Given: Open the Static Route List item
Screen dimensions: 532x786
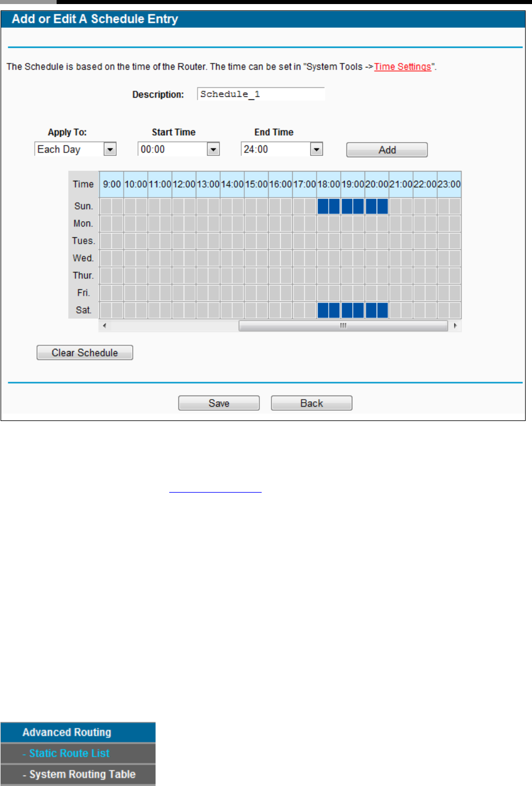Looking at the screenshot, I should coord(78,753).
